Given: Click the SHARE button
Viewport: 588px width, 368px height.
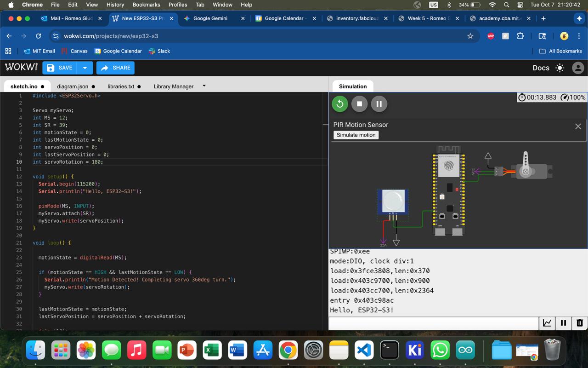Looking at the screenshot, I should (115, 68).
